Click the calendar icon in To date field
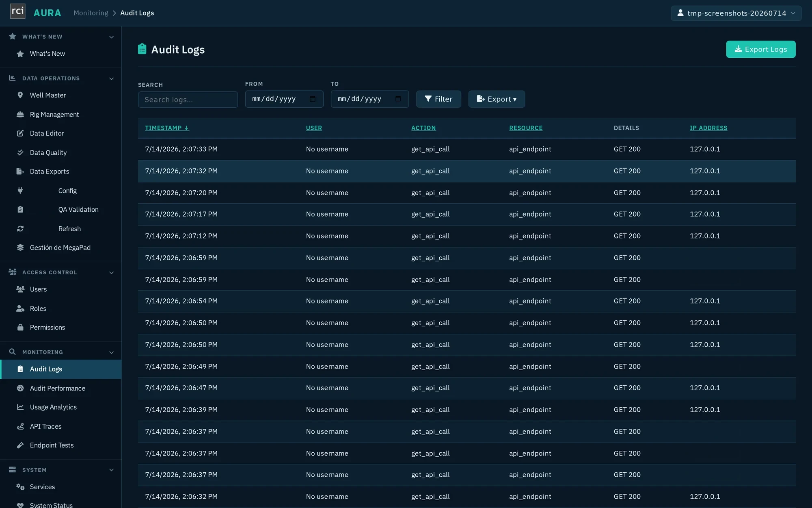 (398, 99)
